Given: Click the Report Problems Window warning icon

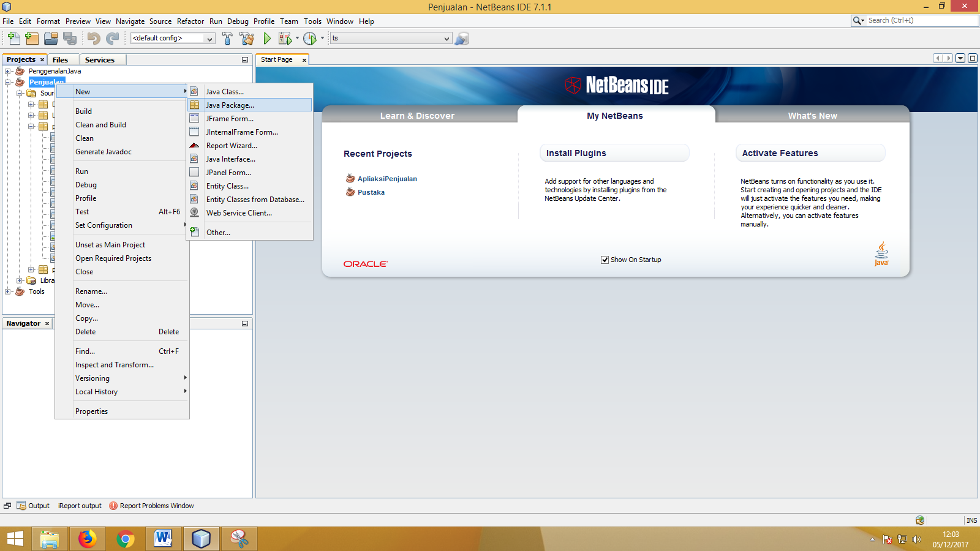Looking at the screenshot, I should coord(113,506).
